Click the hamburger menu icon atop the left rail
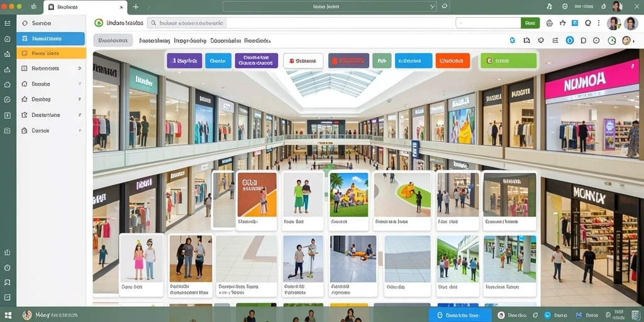Image resolution: width=644 pixels, height=322 pixels. [x=7, y=23]
